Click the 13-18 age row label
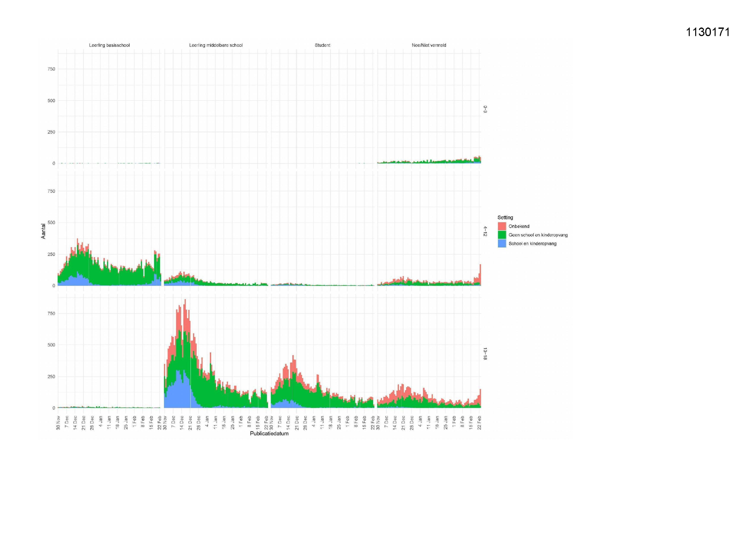 pos(485,354)
